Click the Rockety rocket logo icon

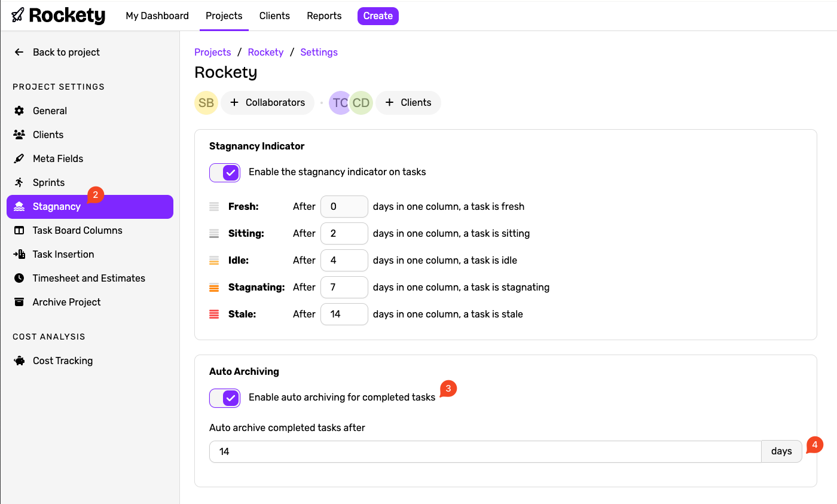(18, 16)
